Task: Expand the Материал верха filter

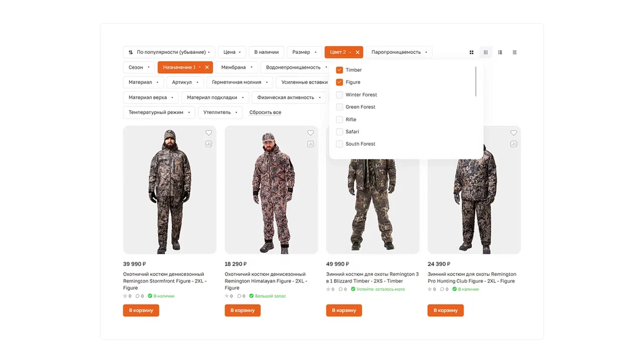Action: tap(151, 98)
